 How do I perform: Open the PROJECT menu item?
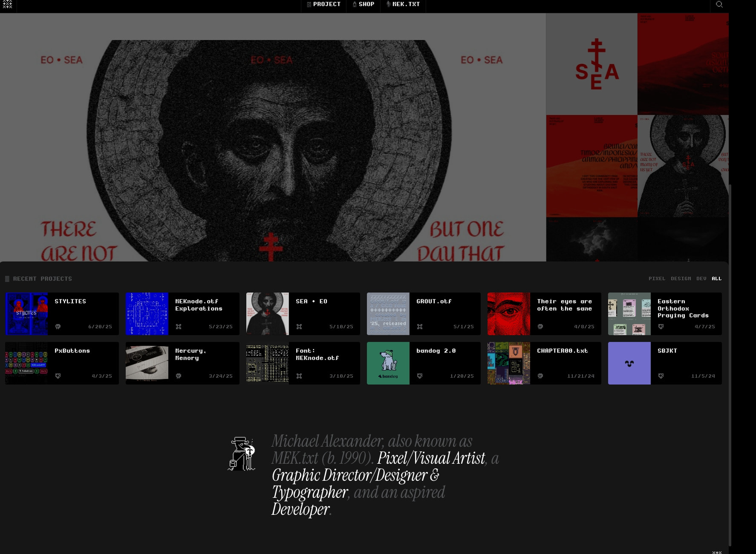pos(323,4)
